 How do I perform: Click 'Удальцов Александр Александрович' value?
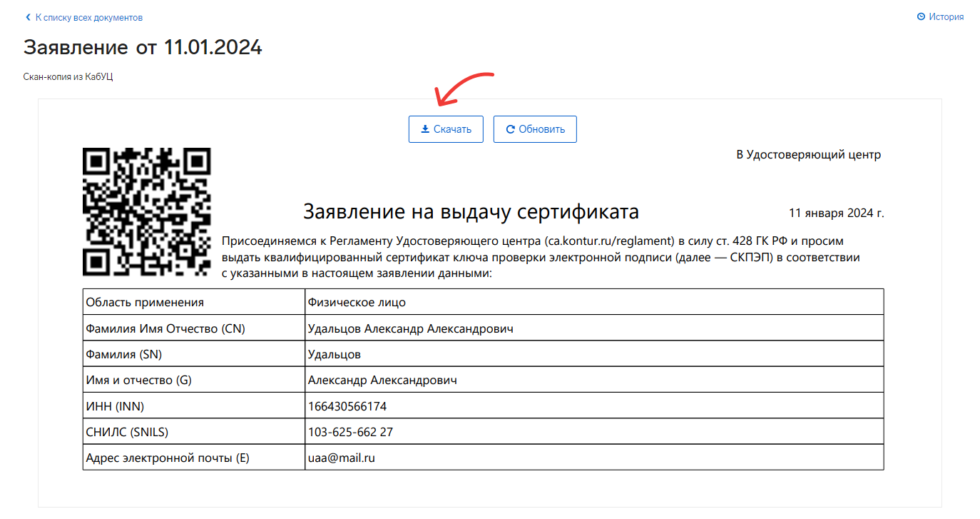tap(411, 328)
